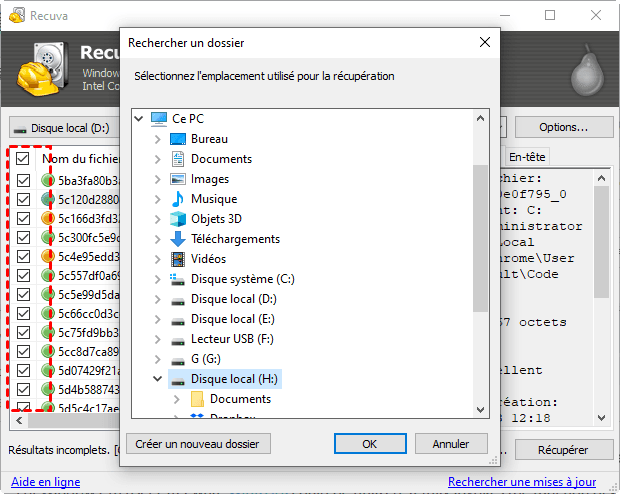620x494 pixels.
Task: Click Créer un nouveau dossier
Action: coord(198,444)
